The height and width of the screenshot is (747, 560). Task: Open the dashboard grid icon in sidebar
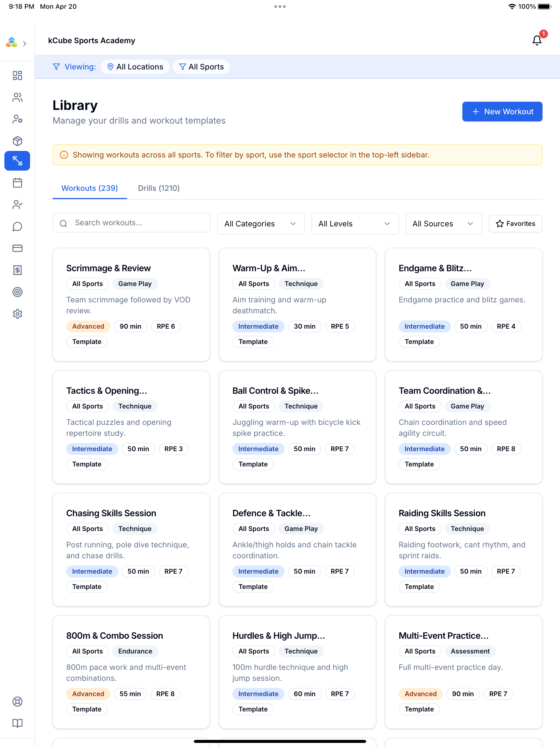[x=17, y=75]
